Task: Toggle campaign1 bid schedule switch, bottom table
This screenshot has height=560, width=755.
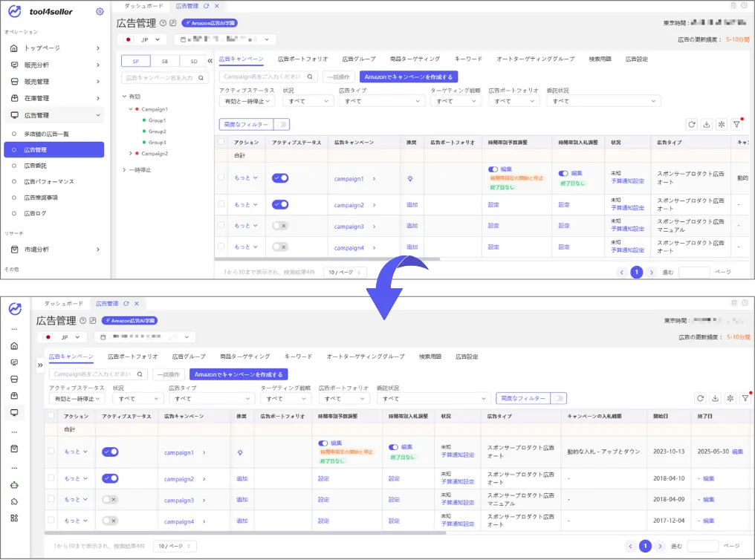Action: 393,447
